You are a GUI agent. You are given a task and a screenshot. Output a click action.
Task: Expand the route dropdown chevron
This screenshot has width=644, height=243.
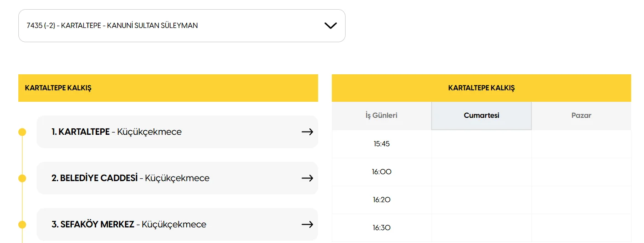[330, 26]
